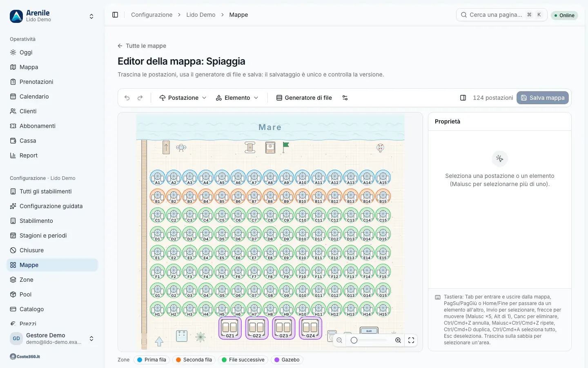Focus the Cerca una pagina search field
This screenshot has height=368, width=588.
(501, 15)
